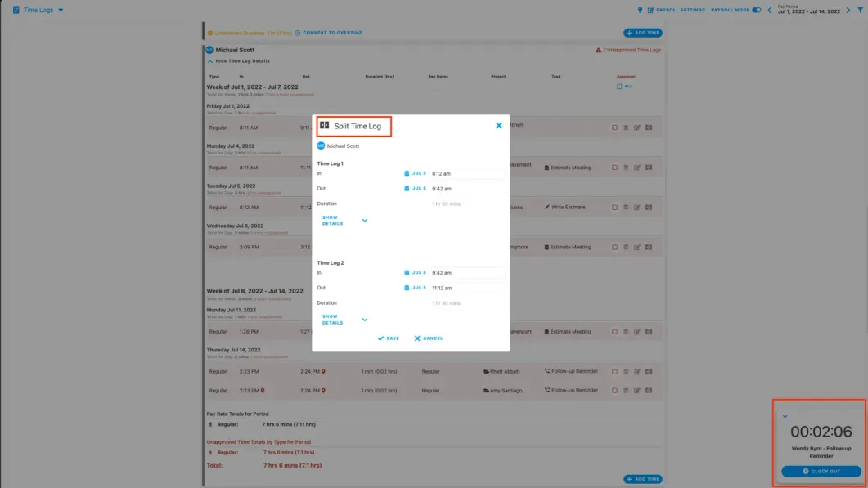The width and height of the screenshot is (868, 488).
Task: Click Save in the split dialog
Action: click(389, 338)
